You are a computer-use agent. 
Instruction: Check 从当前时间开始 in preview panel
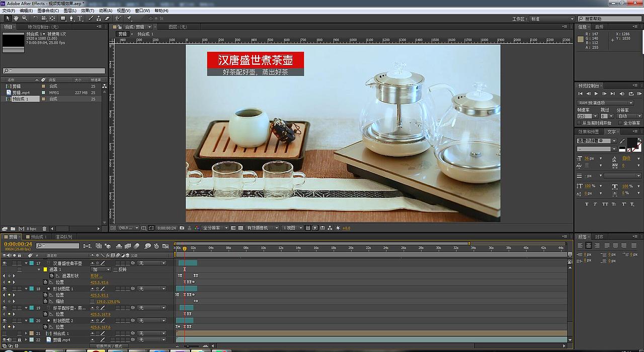579,122
